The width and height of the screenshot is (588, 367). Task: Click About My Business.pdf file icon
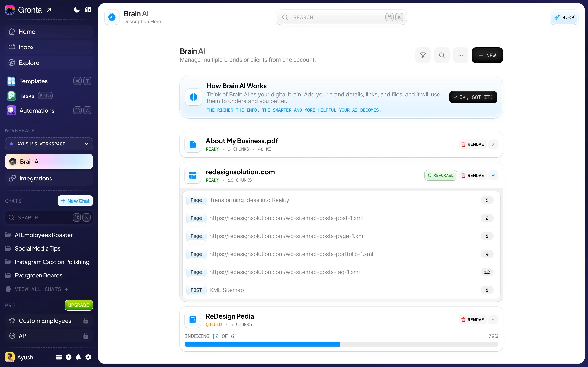coord(193,144)
